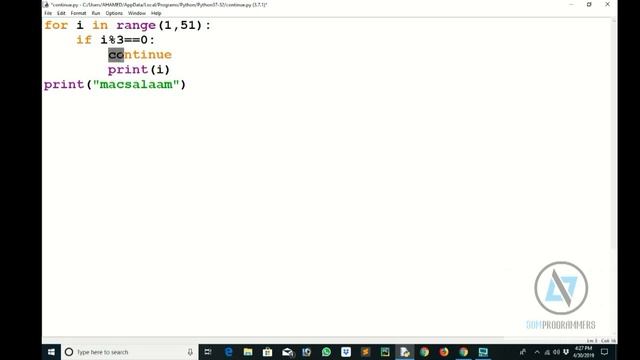
Task: Click the "macsalaam" string in code
Action: 136,84
